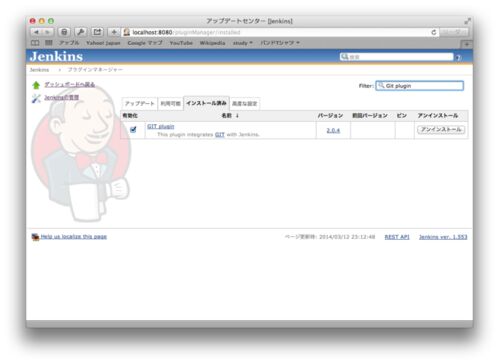The height and width of the screenshot is (364, 500).
Task: Uncheck the GIT plugin enabled checkbox
Action: pos(133,129)
